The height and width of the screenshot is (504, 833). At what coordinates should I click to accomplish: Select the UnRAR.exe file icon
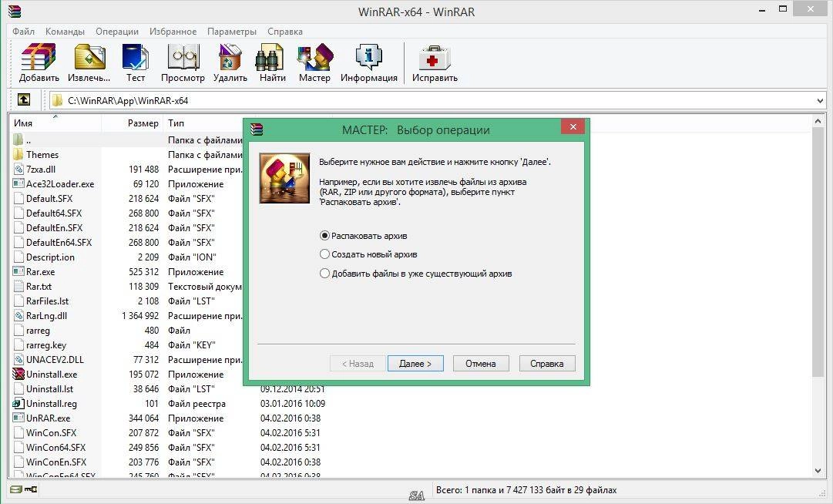coord(18,418)
